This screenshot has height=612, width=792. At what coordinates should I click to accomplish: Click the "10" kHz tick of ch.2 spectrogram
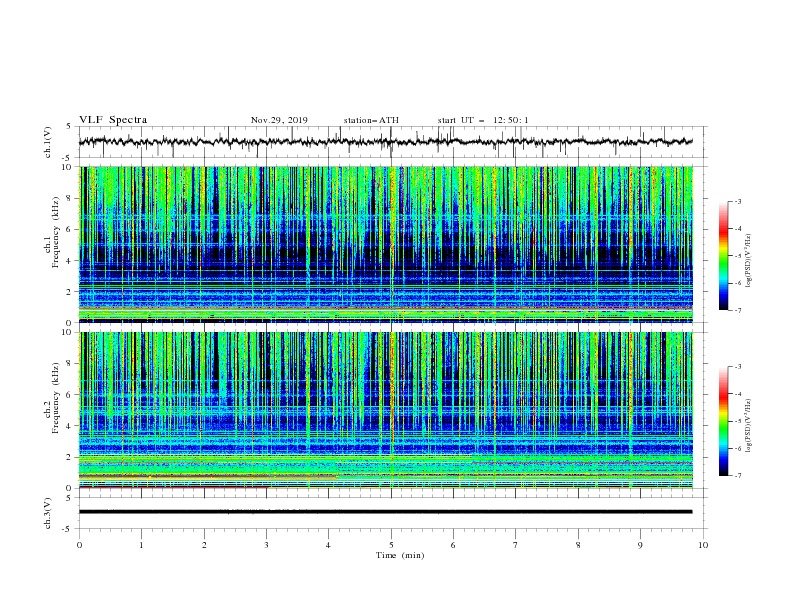68,332
